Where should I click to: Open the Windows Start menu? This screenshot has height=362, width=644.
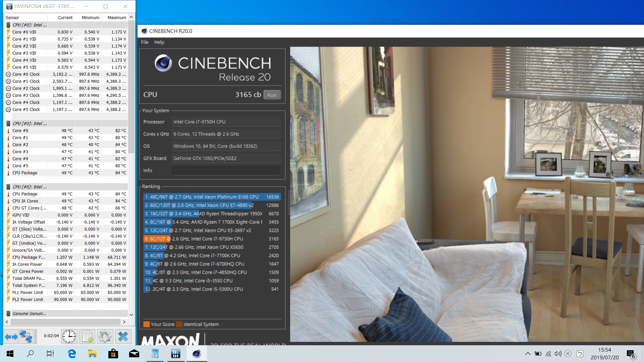10,354
